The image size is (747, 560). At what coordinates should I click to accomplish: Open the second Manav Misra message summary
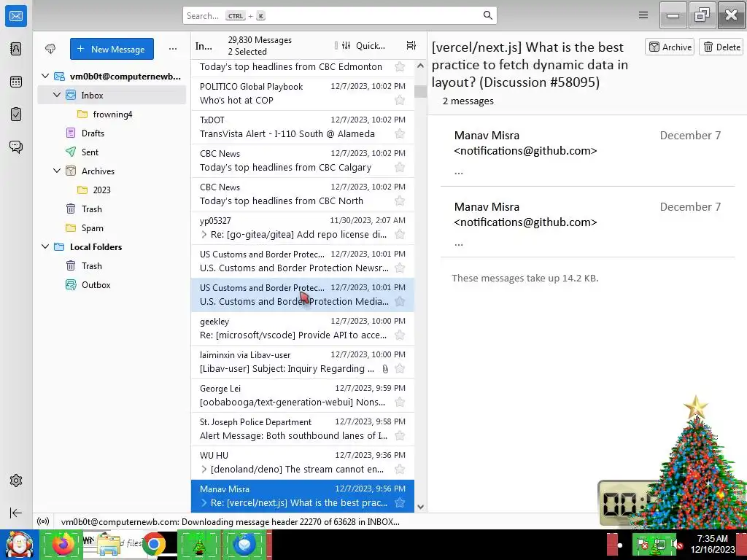click(587, 224)
